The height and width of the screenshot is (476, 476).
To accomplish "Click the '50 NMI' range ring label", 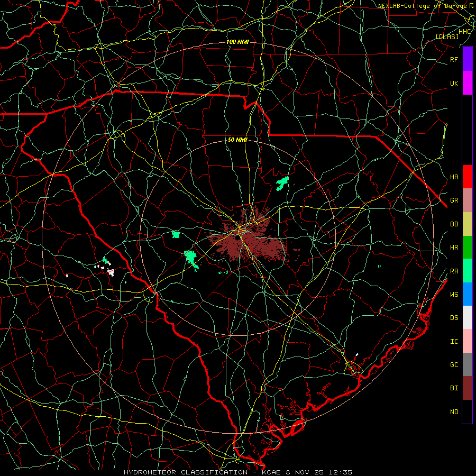I will (237, 140).
